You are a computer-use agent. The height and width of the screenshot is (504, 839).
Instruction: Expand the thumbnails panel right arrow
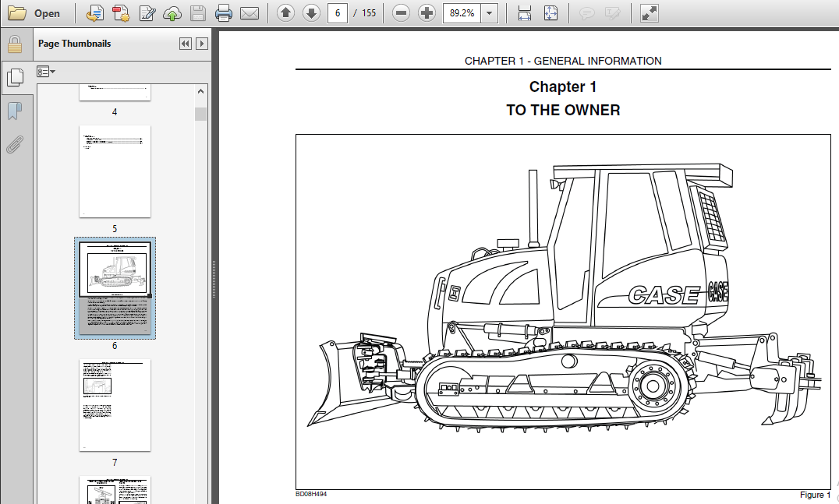tap(202, 44)
